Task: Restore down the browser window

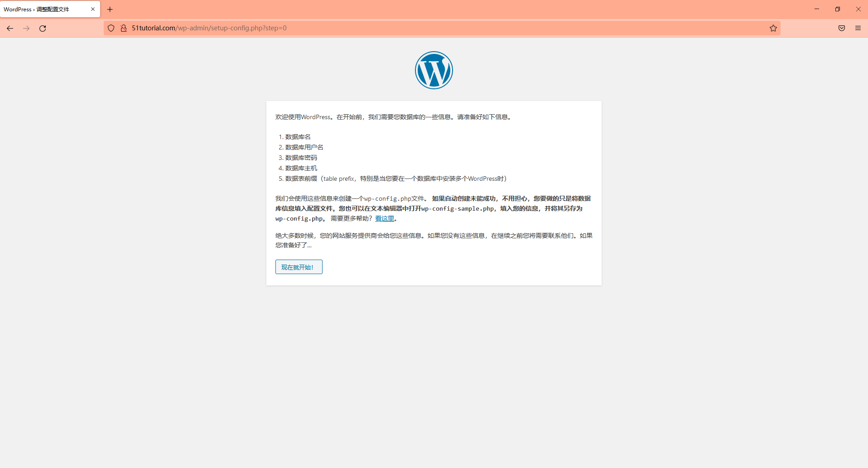Action: click(x=838, y=9)
